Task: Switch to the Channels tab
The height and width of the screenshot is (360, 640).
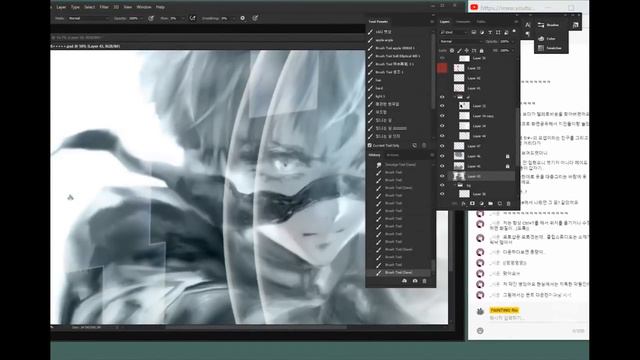Action: 463,22
